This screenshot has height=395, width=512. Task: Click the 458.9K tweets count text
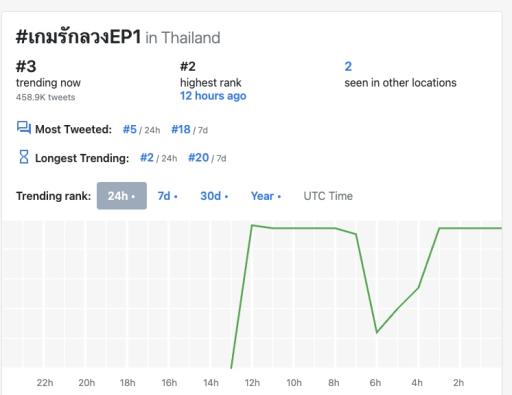[x=46, y=97]
